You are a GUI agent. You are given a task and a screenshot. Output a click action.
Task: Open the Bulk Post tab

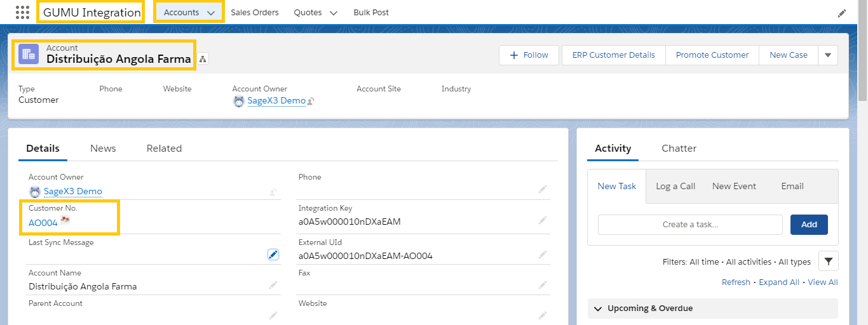point(371,12)
